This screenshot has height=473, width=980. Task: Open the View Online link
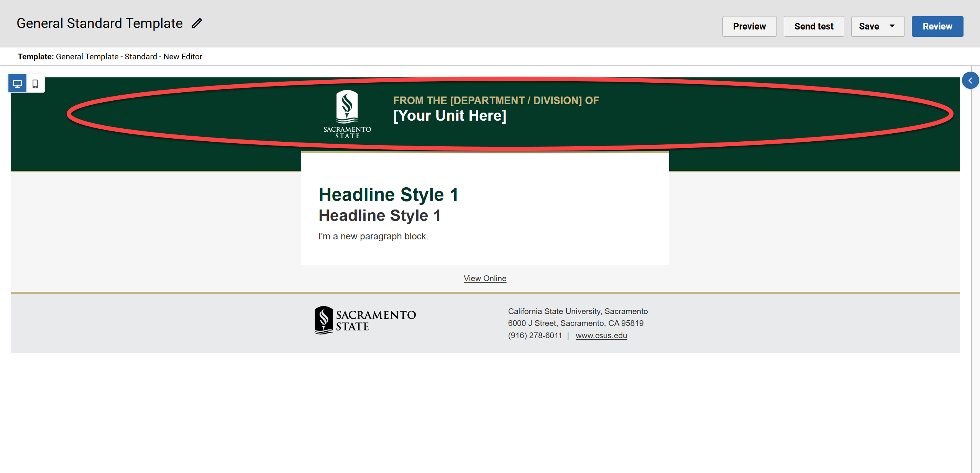pos(485,278)
